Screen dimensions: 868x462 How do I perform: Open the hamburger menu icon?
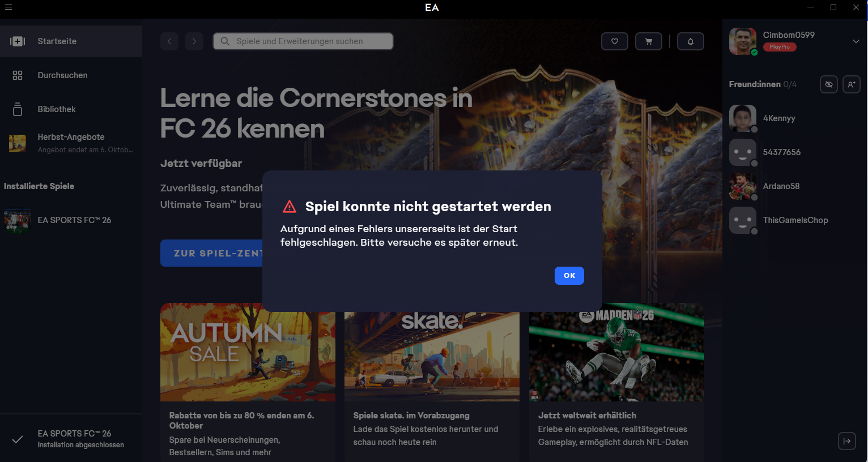tap(8, 7)
